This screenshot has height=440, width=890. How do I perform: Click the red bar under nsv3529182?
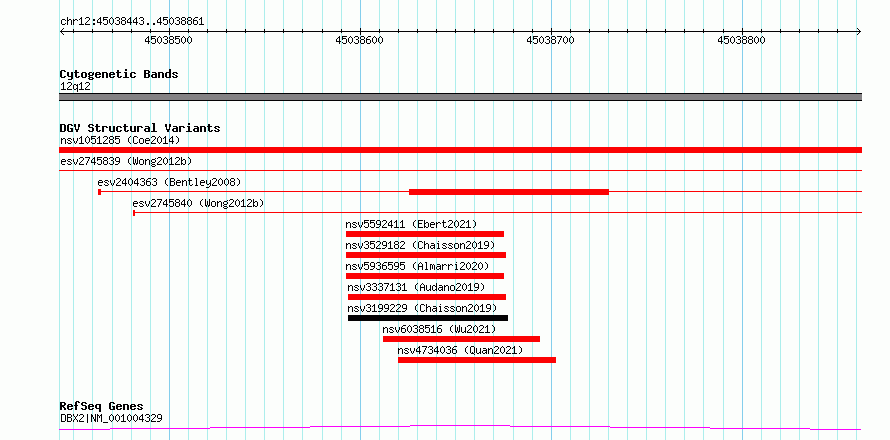pyautogui.click(x=426, y=255)
